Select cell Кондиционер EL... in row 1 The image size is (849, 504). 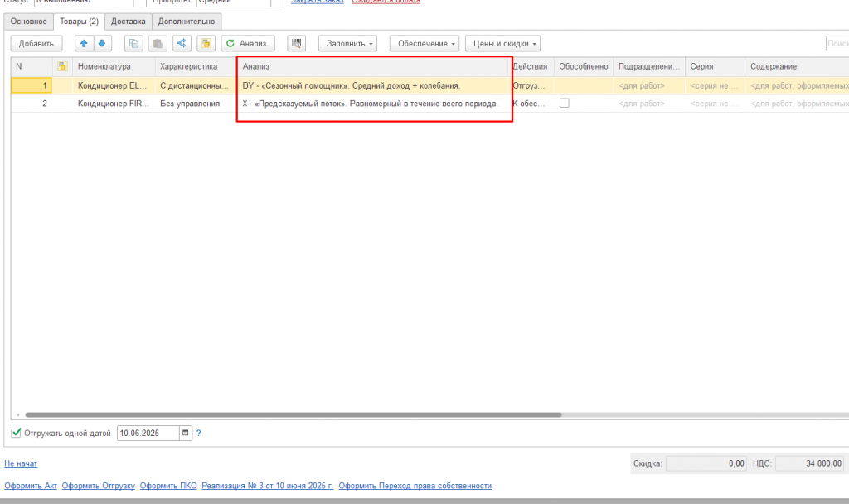(x=114, y=85)
